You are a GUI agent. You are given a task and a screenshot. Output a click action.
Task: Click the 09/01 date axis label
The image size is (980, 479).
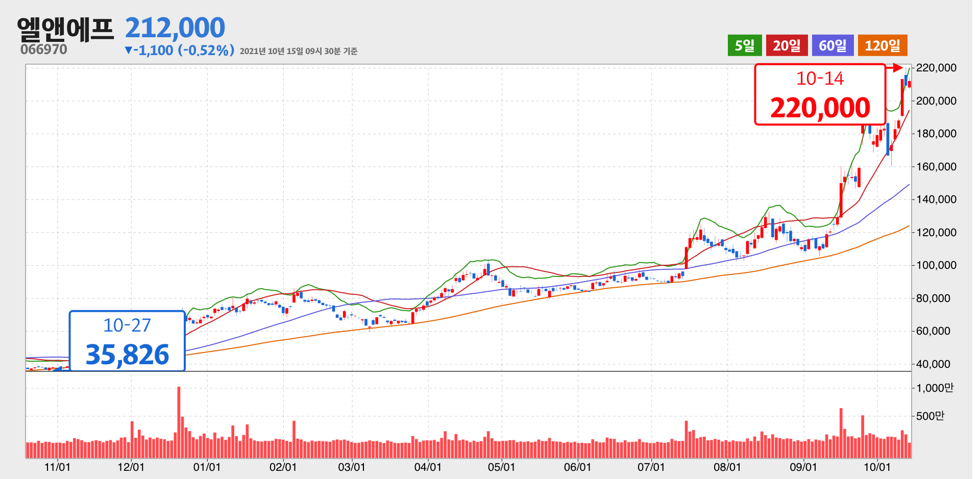click(803, 467)
